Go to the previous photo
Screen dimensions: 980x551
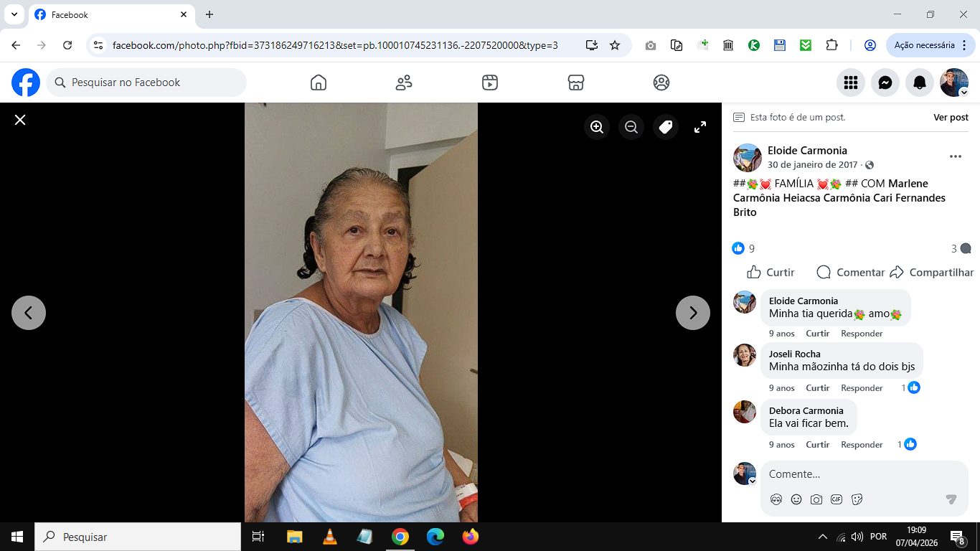(29, 313)
